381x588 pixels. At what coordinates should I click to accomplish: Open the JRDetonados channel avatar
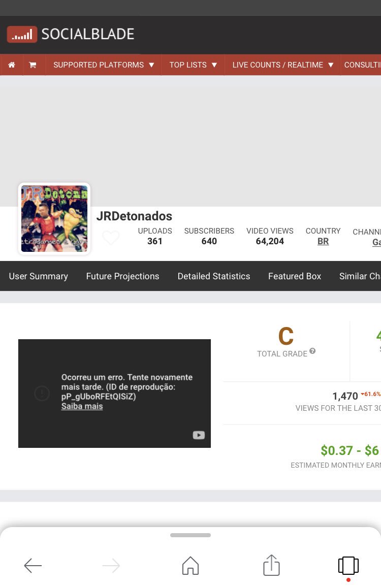click(54, 219)
